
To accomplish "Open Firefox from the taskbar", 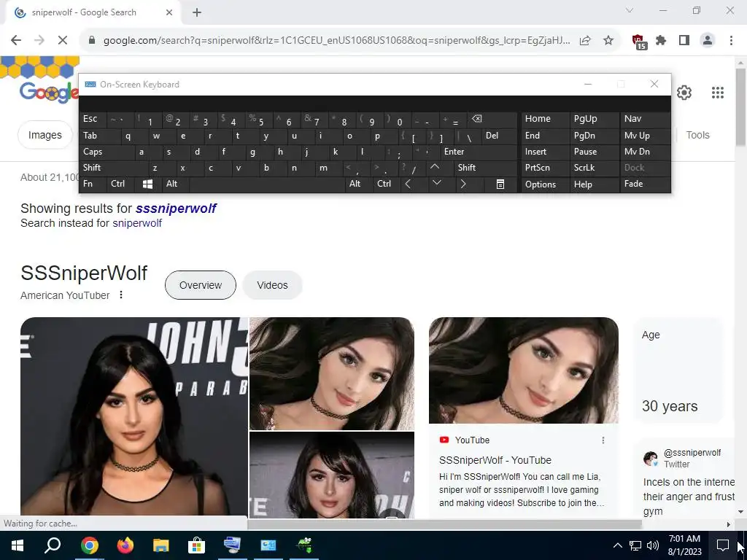I will click(x=125, y=545).
